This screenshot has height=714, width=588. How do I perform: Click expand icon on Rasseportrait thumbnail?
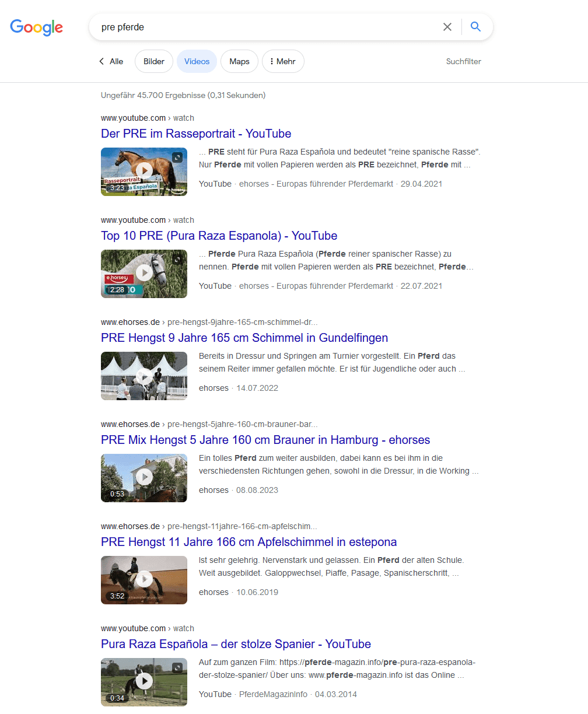click(177, 157)
